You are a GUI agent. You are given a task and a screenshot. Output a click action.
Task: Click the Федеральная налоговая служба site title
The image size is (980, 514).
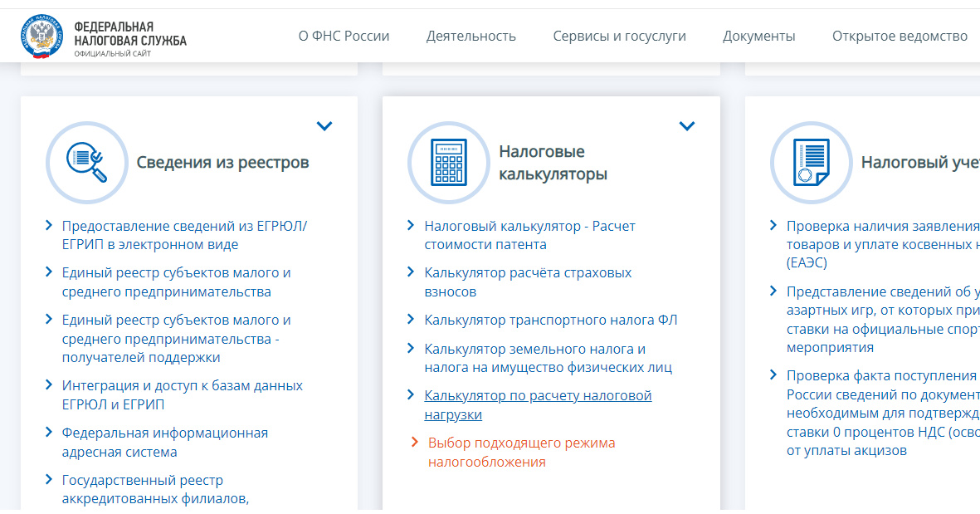point(130,34)
